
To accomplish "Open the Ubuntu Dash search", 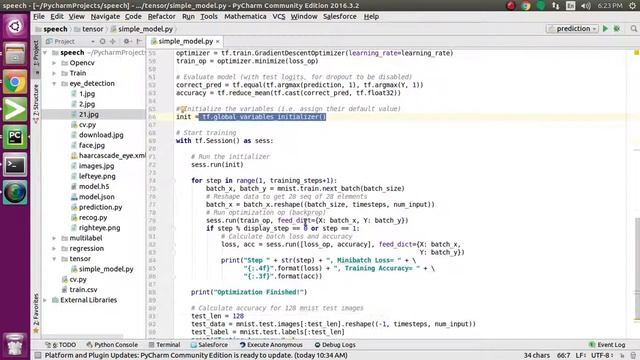I will click(15, 27).
